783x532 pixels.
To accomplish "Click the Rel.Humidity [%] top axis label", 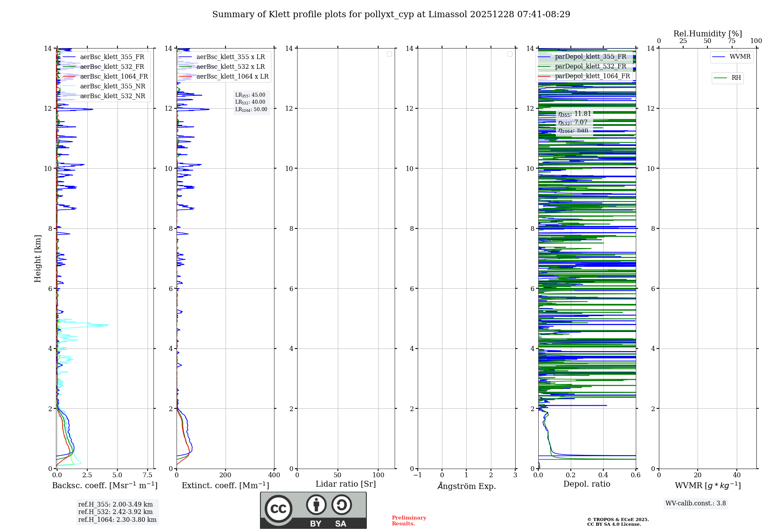I will pyautogui.click(x=707, y=34).
